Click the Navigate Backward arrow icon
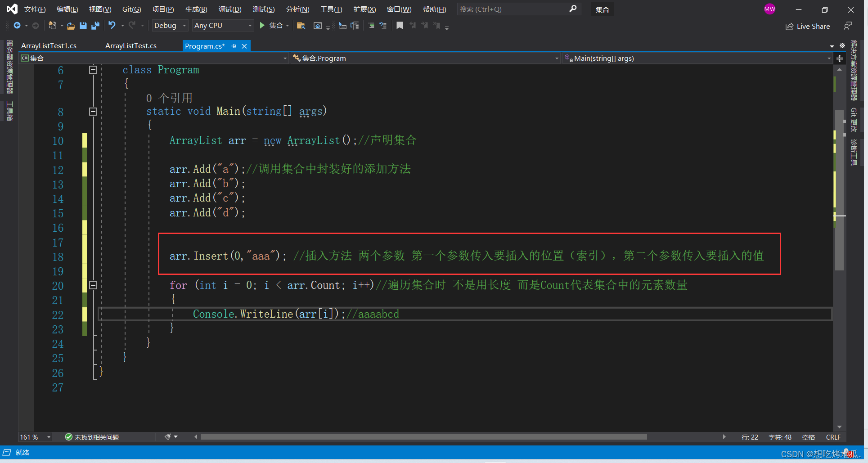This screenshot has width=868, height=463. (x=17, y=26)
